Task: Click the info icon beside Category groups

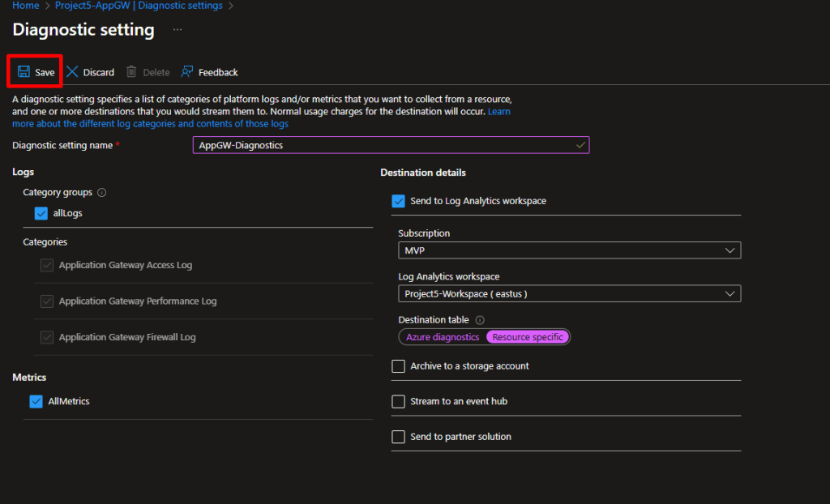Action: point(101,193)
